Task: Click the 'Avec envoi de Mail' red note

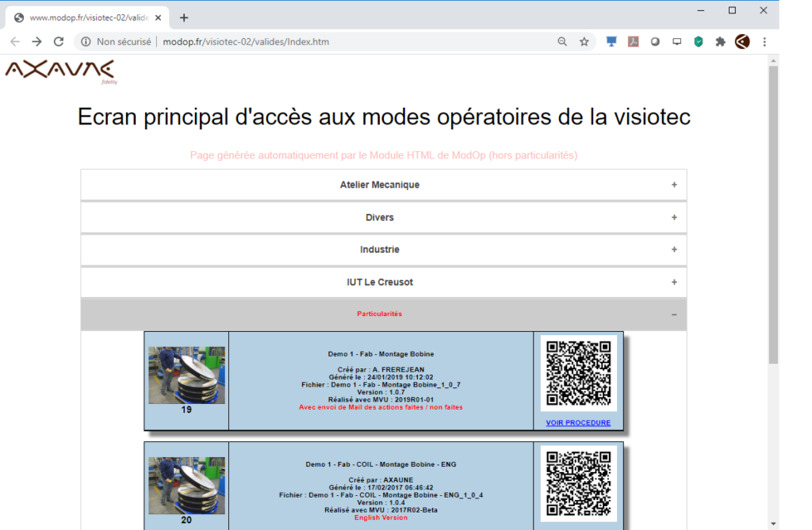Action: coord(381,407)
